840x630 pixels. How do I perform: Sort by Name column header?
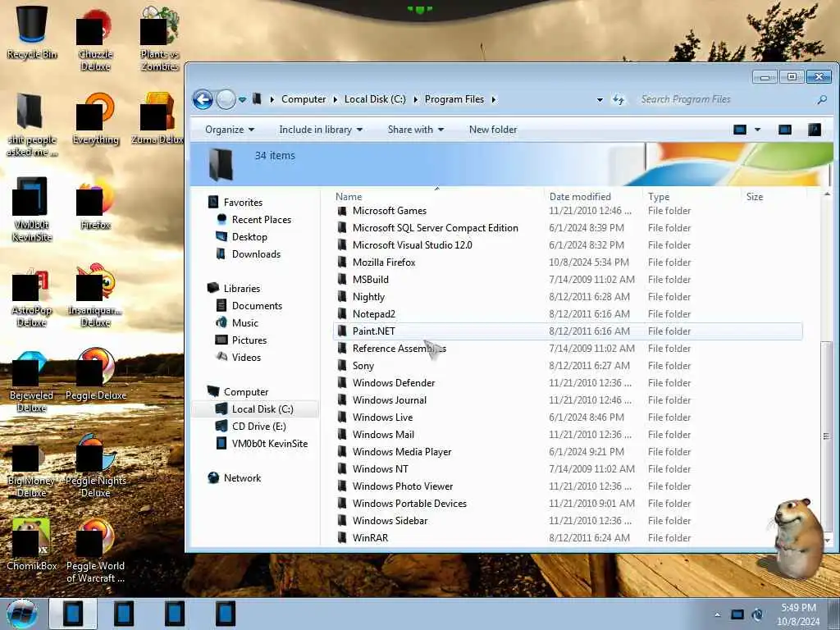(x=437, y=197)
